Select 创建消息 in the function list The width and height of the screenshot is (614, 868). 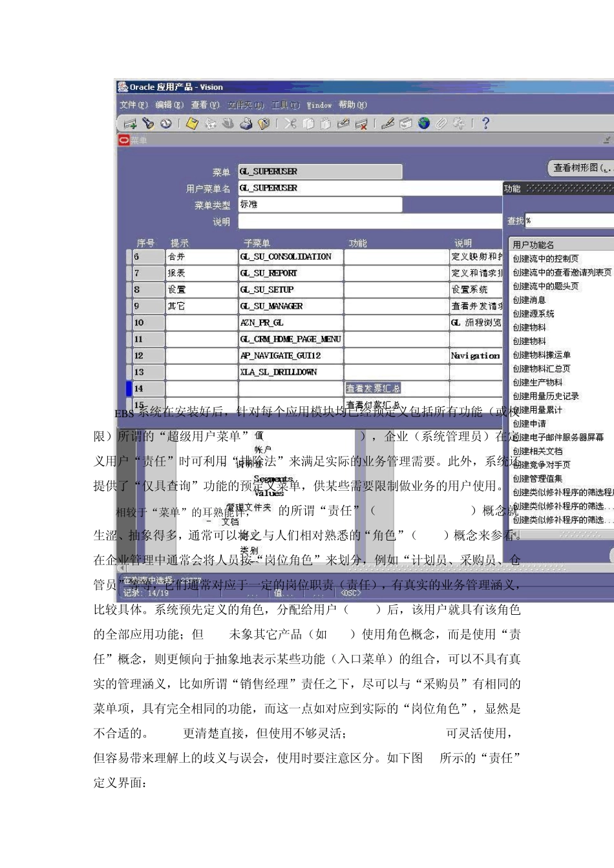[x=529, y=300]
